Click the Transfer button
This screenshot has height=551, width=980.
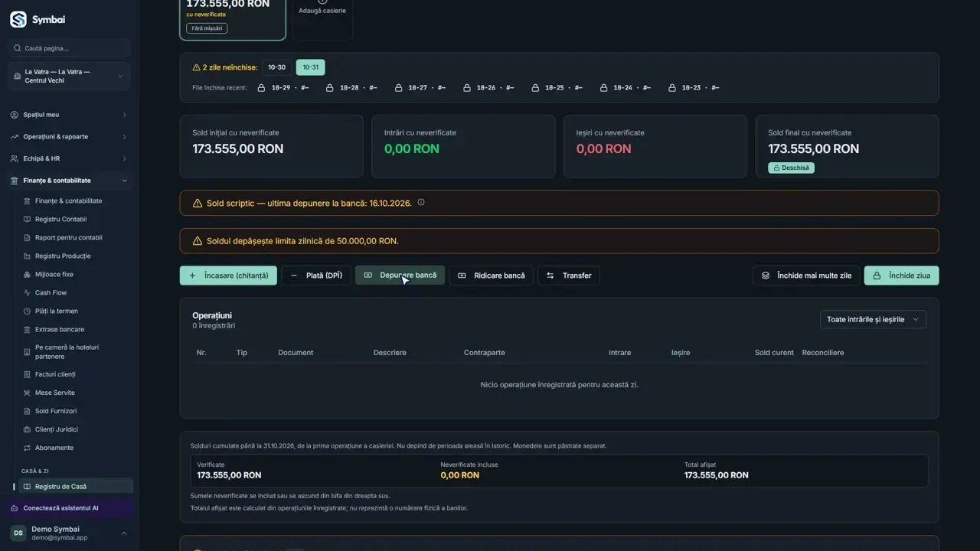[x=569, y=275]
